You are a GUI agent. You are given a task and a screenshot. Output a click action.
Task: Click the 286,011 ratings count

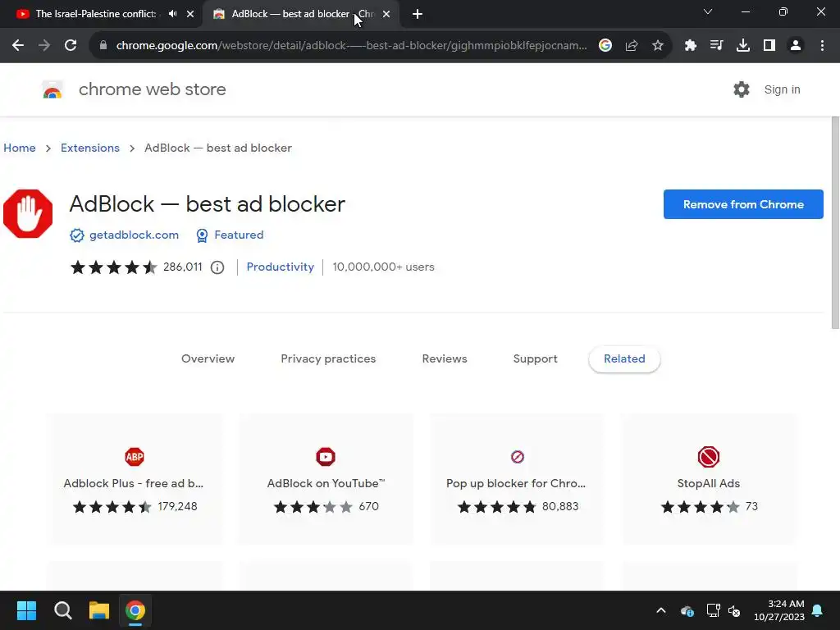click(183, 267)
